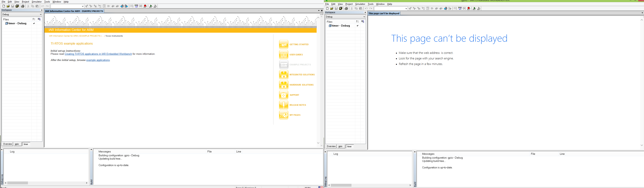Click Debug without Downloading in Information Center window

(155, 6)
